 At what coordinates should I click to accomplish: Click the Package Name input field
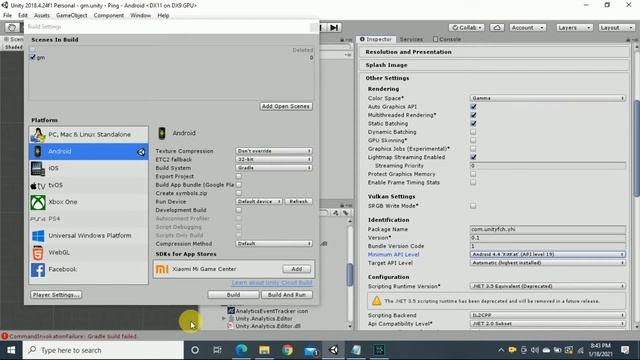pyautogui.click(x=547, y=229)
